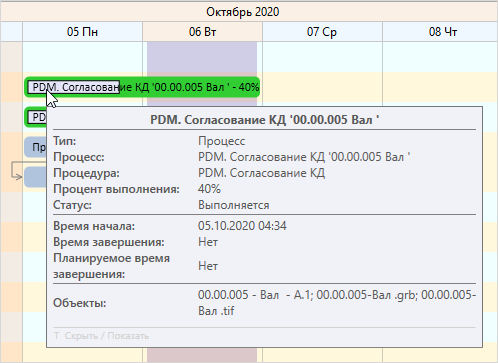Select the '05 Пн' day column header
The width and height of the screenshot is (498, 363).
coord(82,32)
